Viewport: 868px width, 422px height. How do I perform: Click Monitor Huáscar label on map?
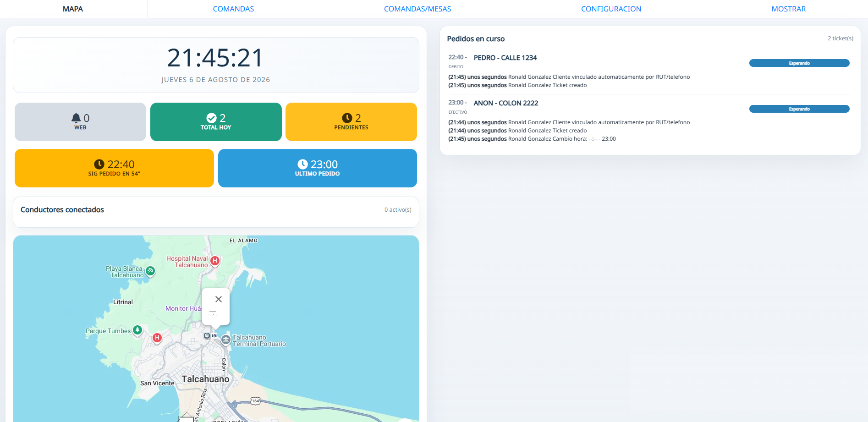coord(184,308)
